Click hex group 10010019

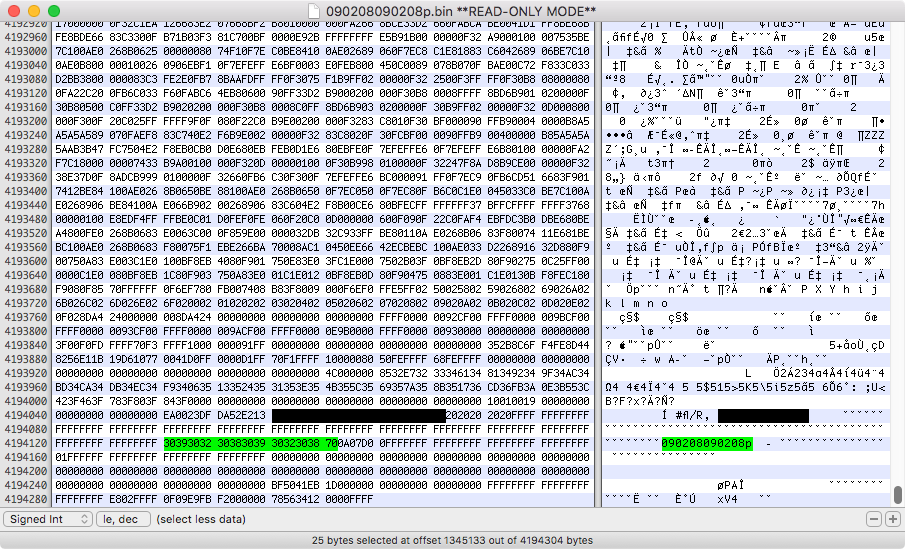tap(511, 401)
